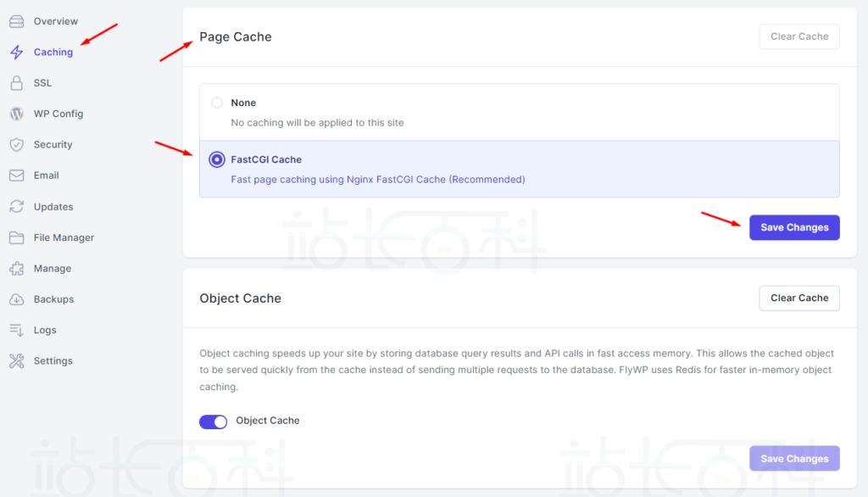Image resolution: width=868 pixels, height=497 pixels.
Task: Click Save Changes in Object Cache section
Action: coord(794,459)
